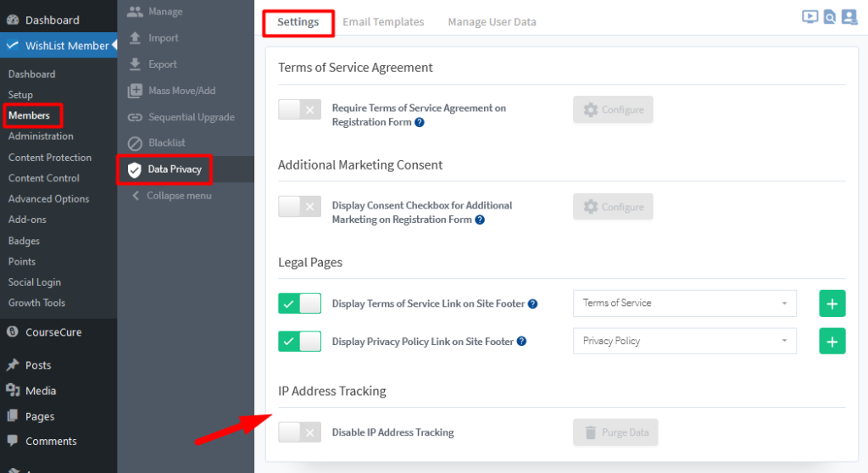Open Administration in WishList submenu
Screen dimensions: 868x473
41,136
